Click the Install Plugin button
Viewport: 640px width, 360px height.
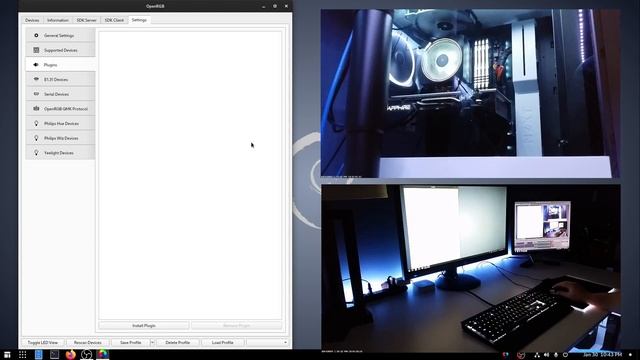144,326
